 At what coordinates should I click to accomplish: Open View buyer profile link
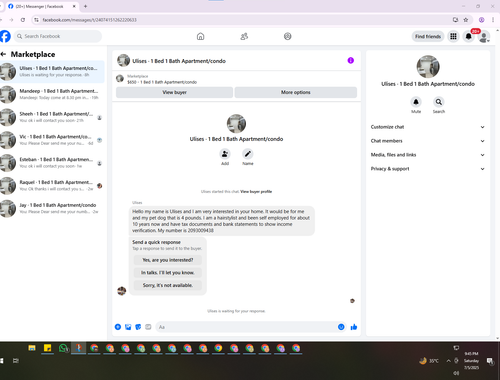tap(256, 192)
